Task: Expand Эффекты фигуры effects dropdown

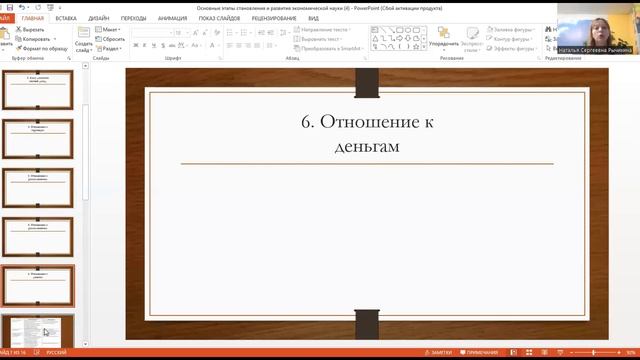Action: point(535,48)
